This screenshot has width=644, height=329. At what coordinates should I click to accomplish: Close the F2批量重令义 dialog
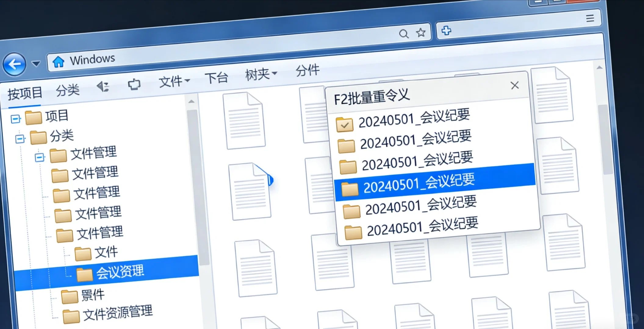point(515,86)
